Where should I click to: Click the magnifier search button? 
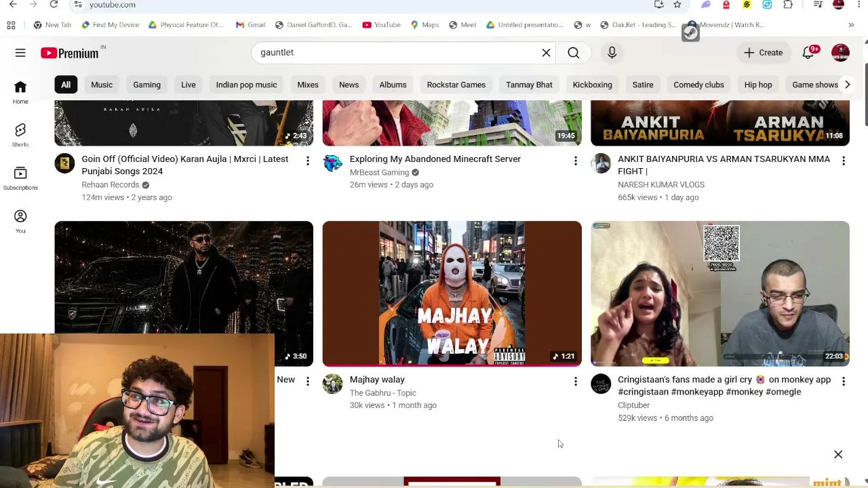click(x=573, y=52)
